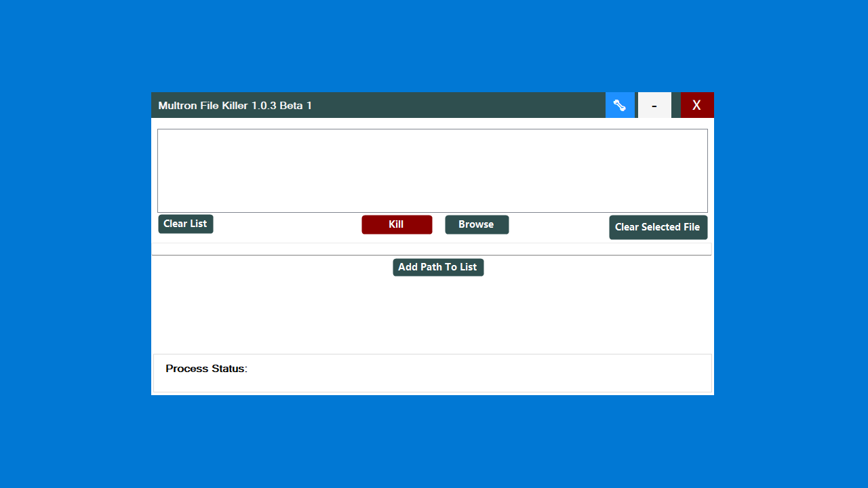This screenshot has height=488, width=868.
Task: Click empty title bar space left of wrench
Action: [461, 105]
